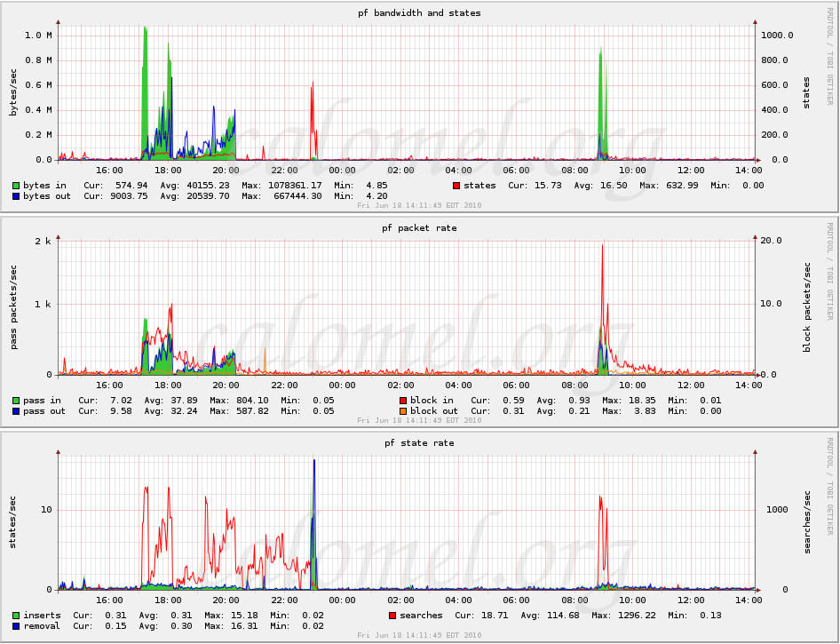This screenshot has width=840, height=644.
Task: Click the red 'block in' legend swatch
Action: [x=403, y=401]
